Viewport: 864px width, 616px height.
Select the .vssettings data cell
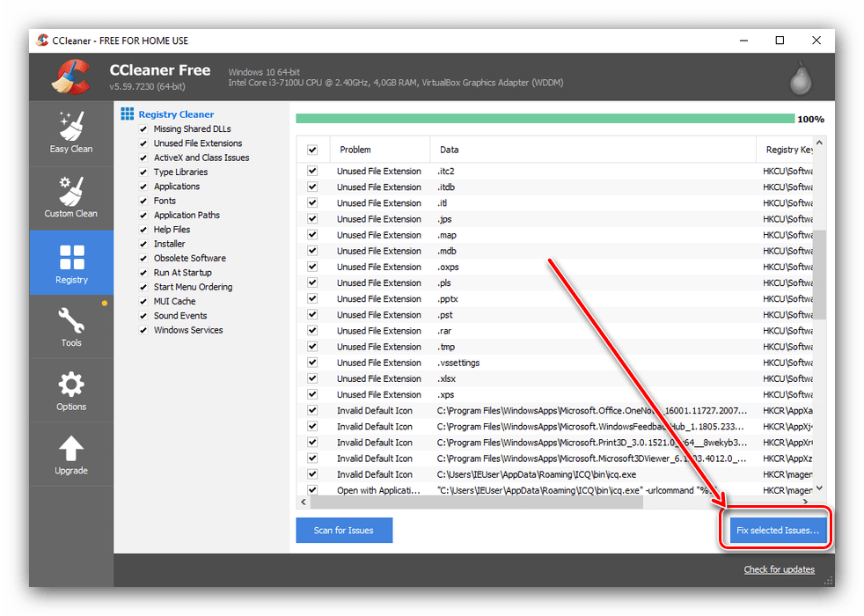click(458, 363)
